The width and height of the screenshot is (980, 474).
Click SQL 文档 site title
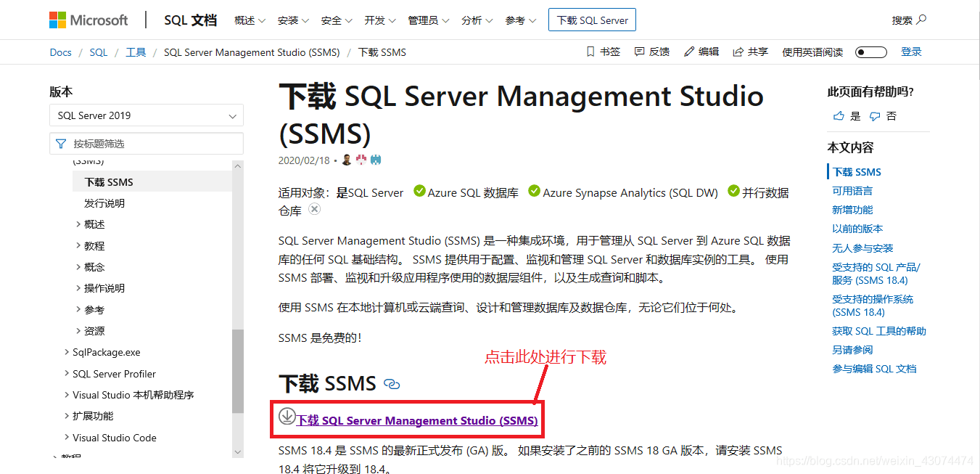[x=190, y=20]
